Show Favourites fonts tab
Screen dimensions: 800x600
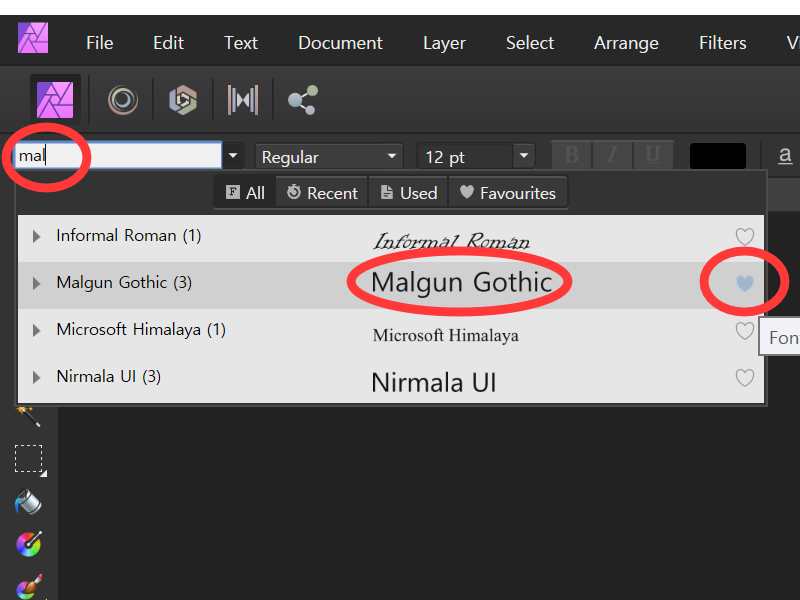click(508, 193)
